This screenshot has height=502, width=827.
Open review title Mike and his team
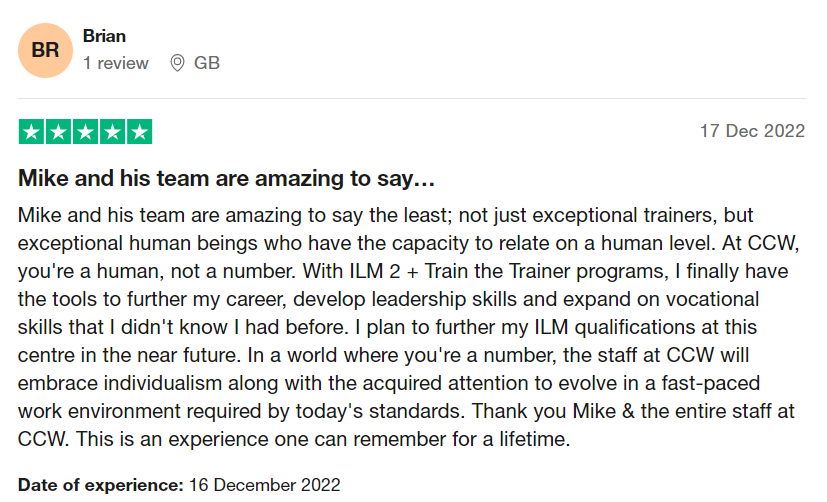coord(226,179)
